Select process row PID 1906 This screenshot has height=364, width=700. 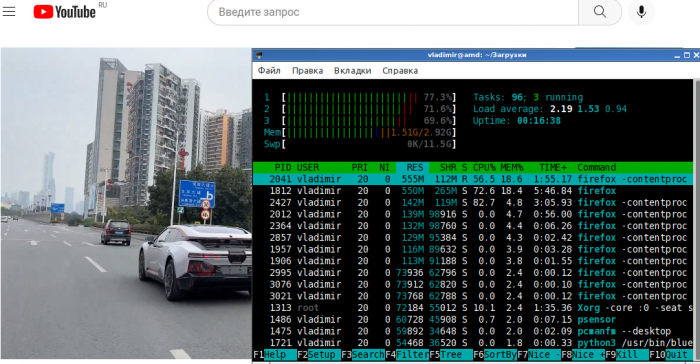coord(473,261)
